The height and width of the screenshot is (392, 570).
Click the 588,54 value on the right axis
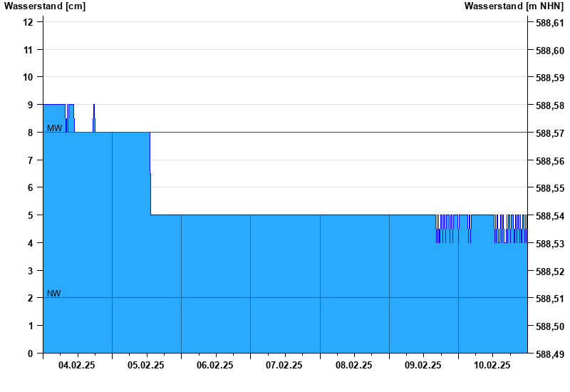(549, 216)
